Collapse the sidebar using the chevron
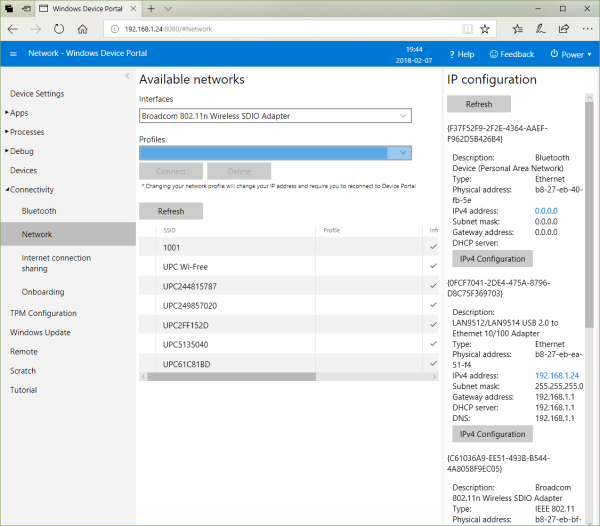600x526 pixels. point(127,77)
